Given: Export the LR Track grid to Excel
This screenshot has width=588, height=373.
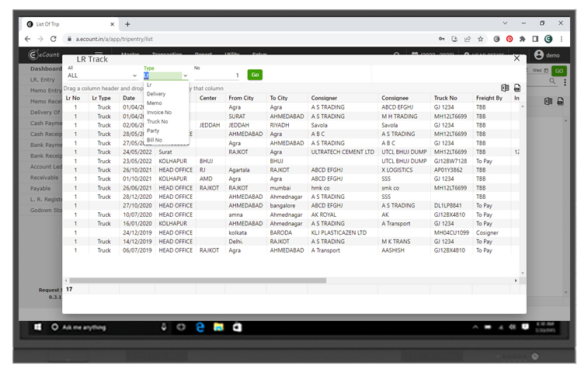Looking at the screenshot, I should [505, 88].
